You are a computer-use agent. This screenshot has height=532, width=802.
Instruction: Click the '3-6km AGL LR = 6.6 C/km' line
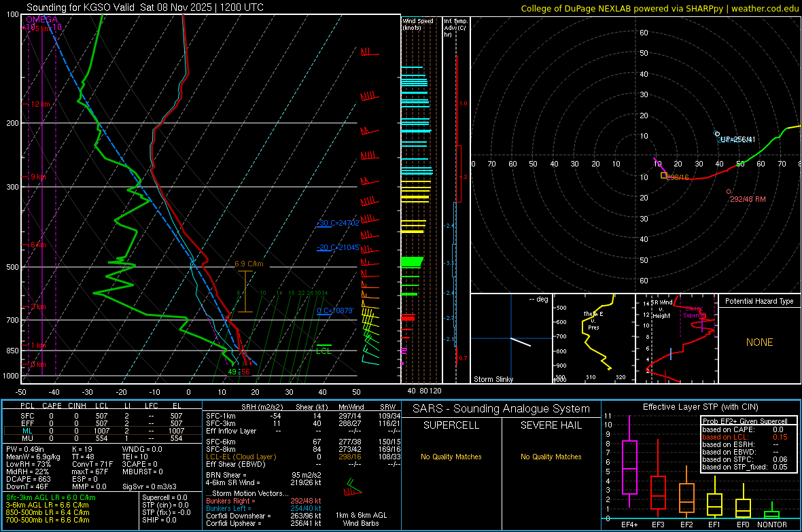48,505
